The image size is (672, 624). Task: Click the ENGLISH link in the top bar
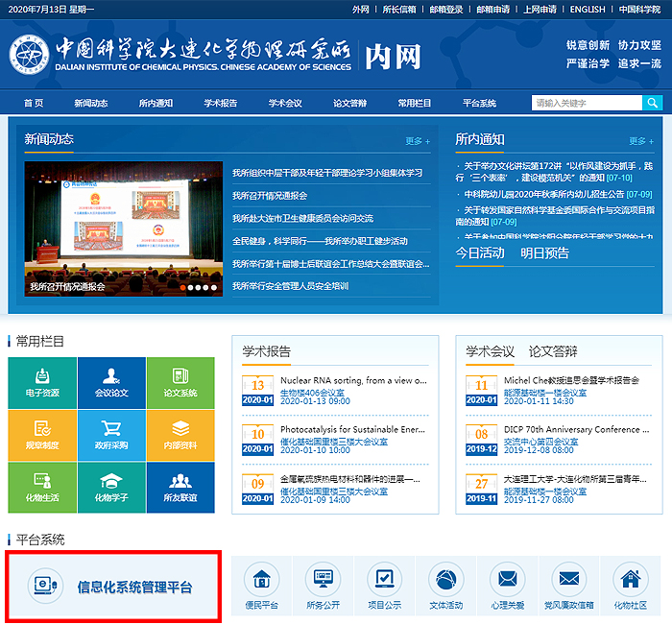pos(588,10)
